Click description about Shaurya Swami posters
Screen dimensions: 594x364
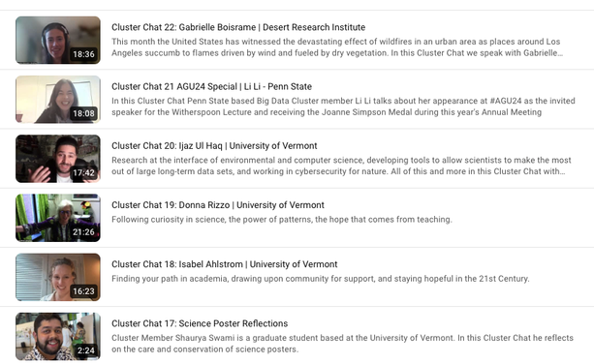pyautogui.click(x=342, y=344)
